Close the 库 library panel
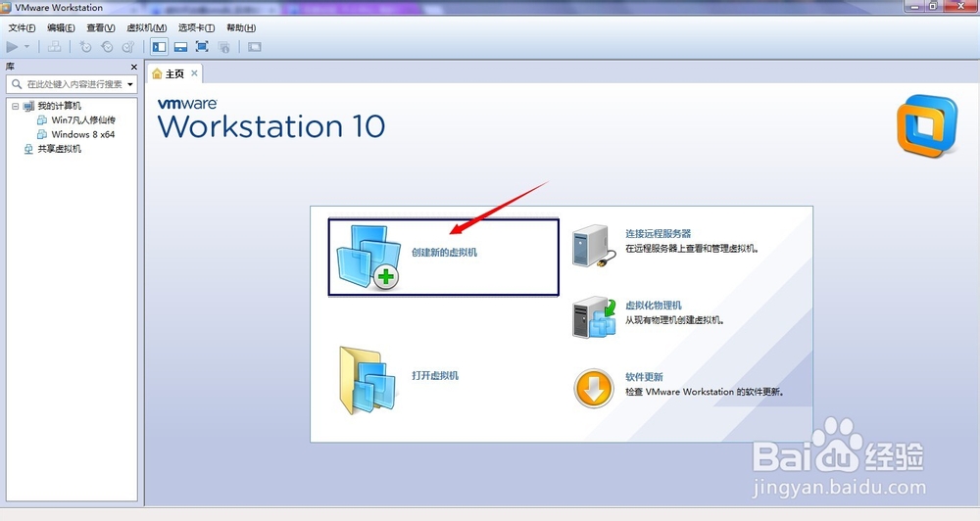The image size is (980, 521). 133,67
